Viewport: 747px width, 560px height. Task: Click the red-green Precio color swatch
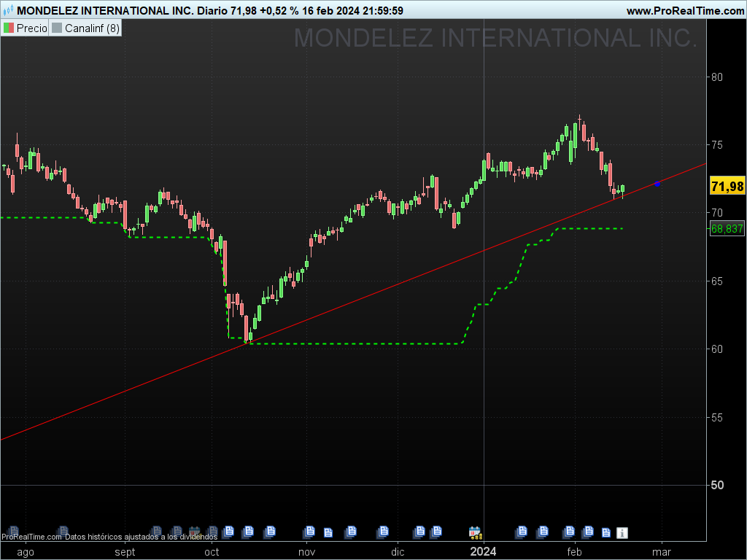pyautogui.click(x=9, y=28)
